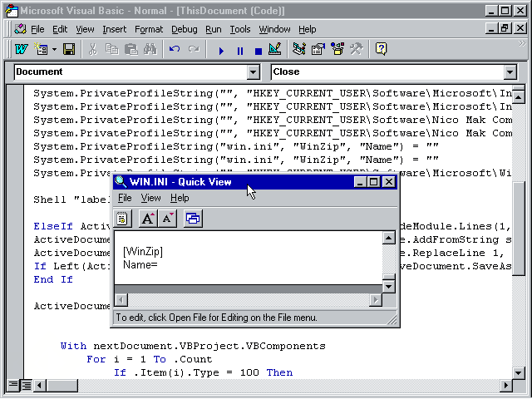Open Quick View Help menu
The image size is (532, 399).
[180, 198]
